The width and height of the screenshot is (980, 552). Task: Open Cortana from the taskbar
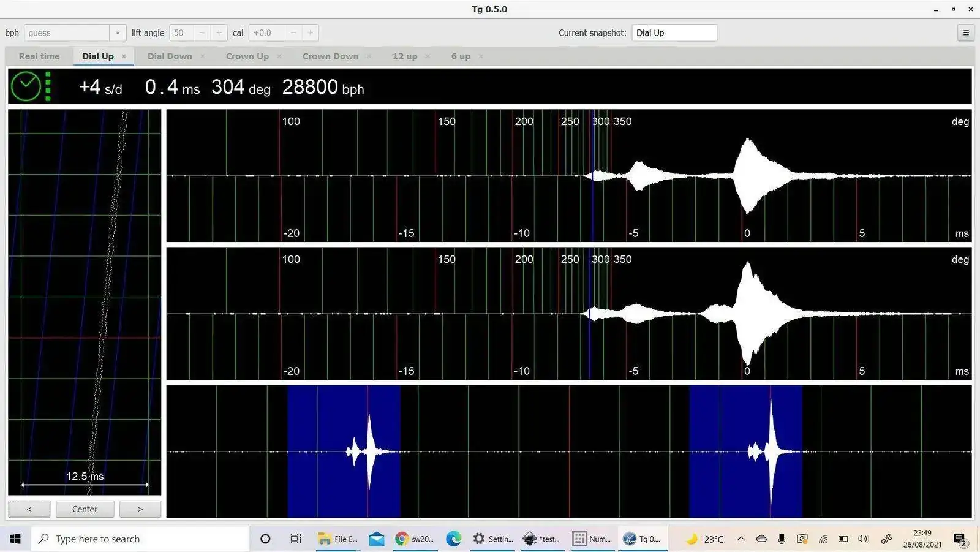pyautogui.click(x=265, y=539)
